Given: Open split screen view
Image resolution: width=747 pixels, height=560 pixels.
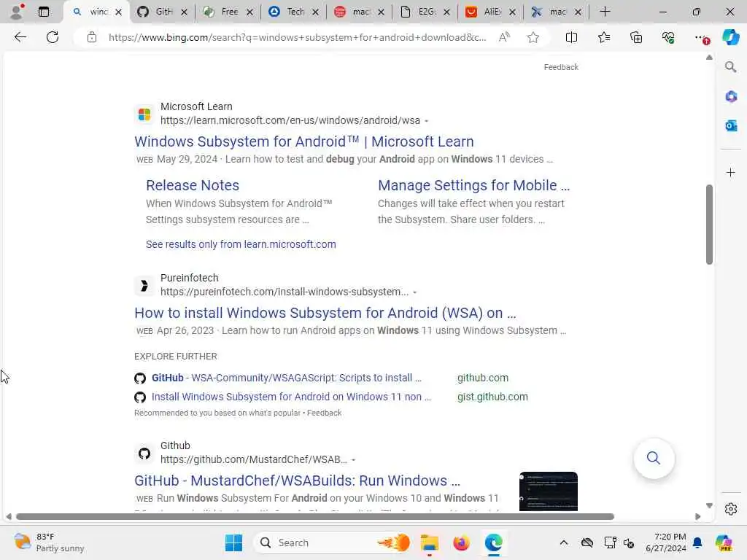Looking at the screenshot, I should point(571,37).
